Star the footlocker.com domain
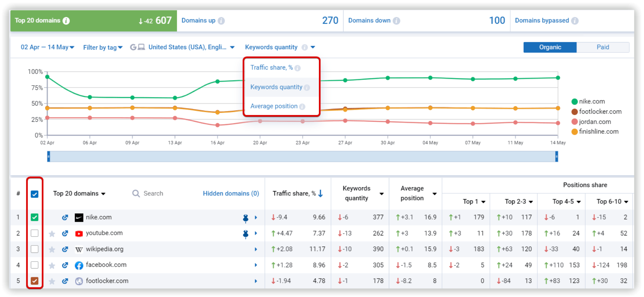644x297 pixels. click(x=52, y=281)
